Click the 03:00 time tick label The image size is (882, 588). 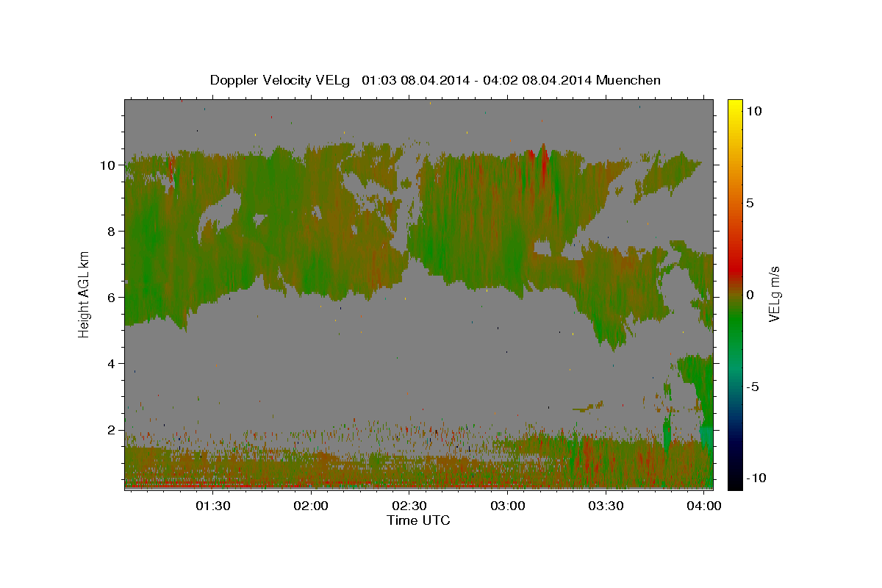[x=508, y=506]
